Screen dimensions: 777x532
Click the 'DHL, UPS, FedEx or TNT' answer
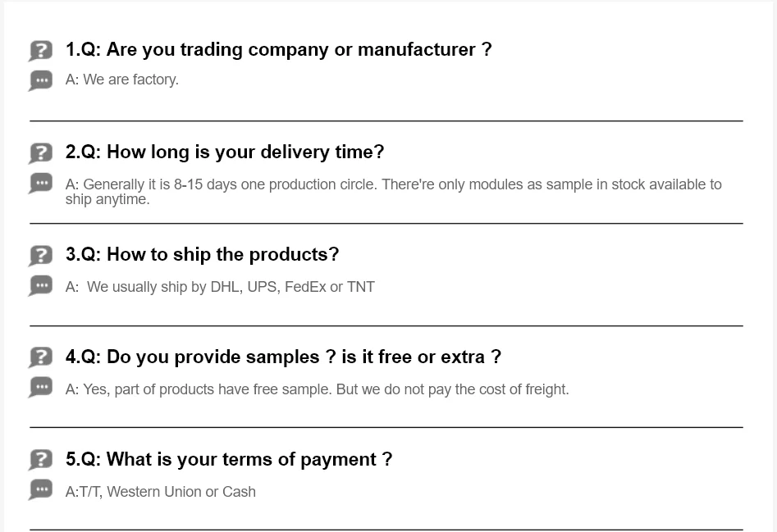coord(221,287)
